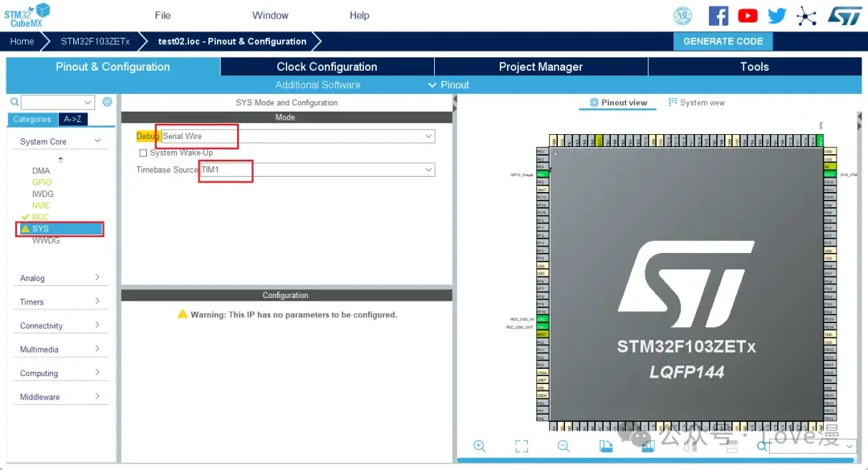Open Additional Software
Image resolution: width=868 pixels, height=470 pixels.
[x=317, y=84]
